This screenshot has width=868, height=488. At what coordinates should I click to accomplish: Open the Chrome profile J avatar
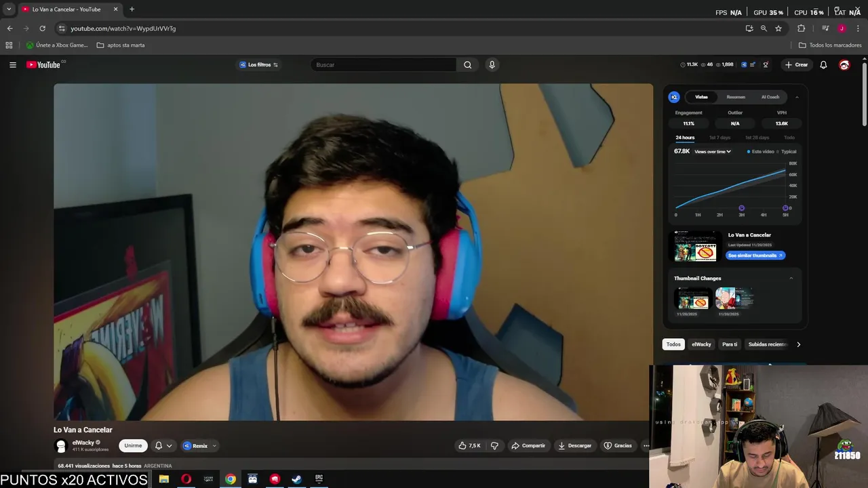click(842, 28)
